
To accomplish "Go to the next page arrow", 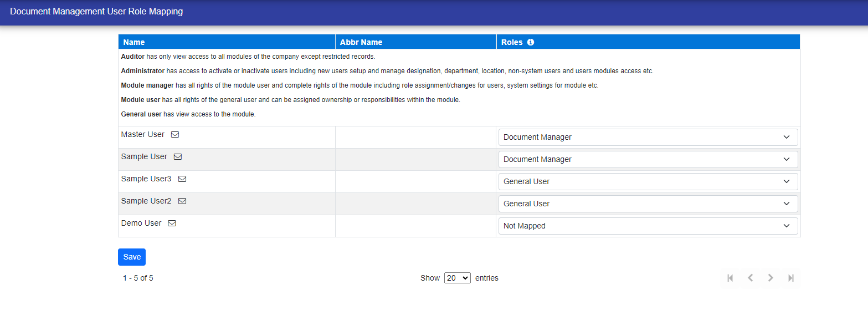I will [x=771, y=278].
